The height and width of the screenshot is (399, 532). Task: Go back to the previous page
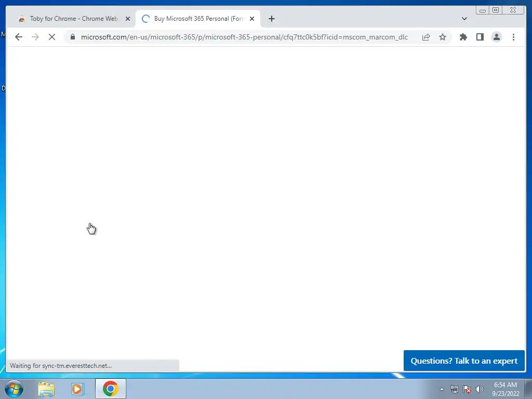pos(19,37)
